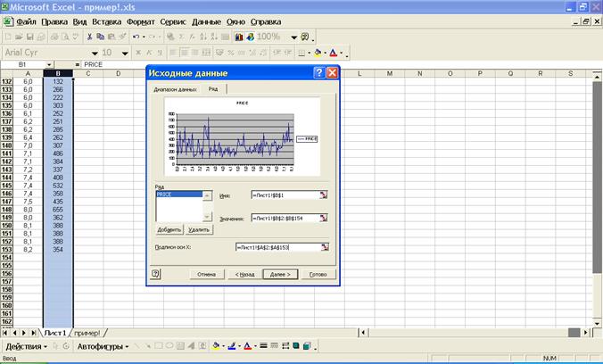This screenshot has height=364, width=603.
Task: Click the Line Color pen in drawing toolbar
Action: (232, 346)
